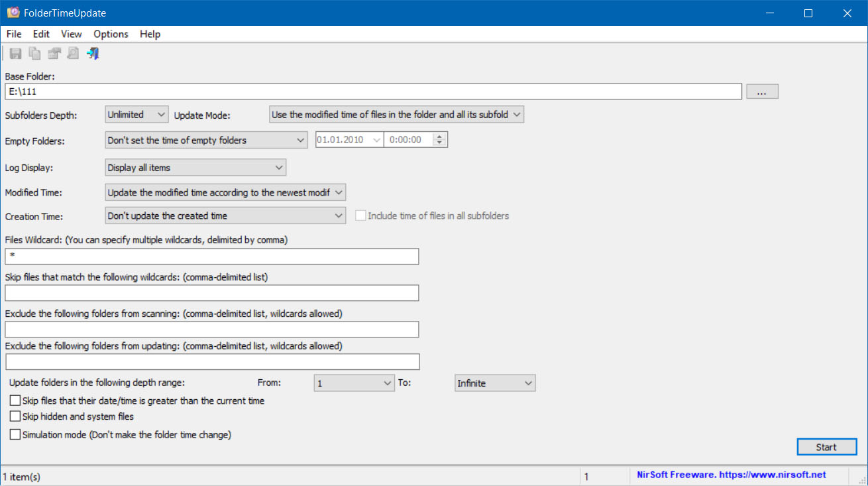The height and width of the screenshot is (486, 868).
Task: Click the Files Wildcard input field
Action: coord(212,256)
